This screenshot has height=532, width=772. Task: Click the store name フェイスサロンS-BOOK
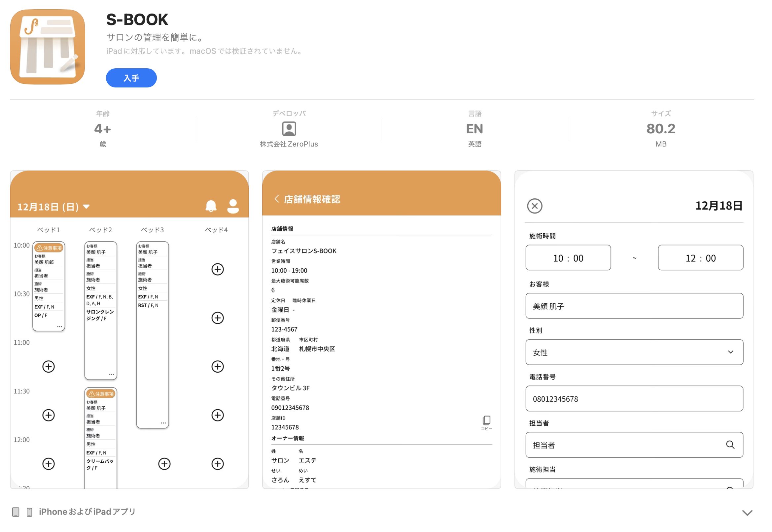[x=304, y=251]
